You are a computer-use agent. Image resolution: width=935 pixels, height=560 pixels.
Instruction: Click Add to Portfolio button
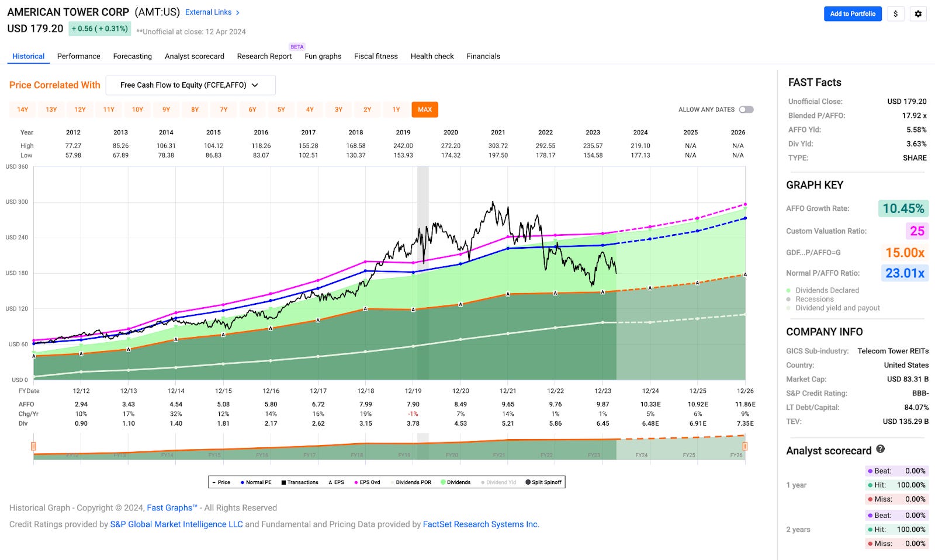(853, 14)
